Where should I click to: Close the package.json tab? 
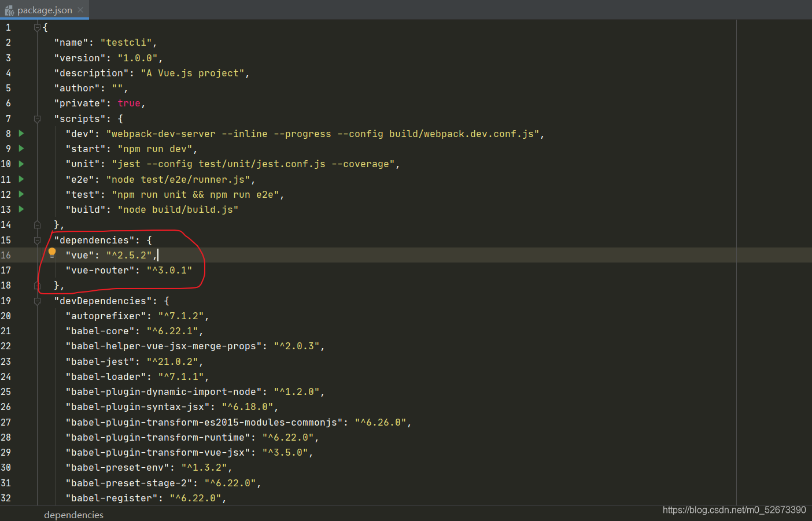point(80,10)
